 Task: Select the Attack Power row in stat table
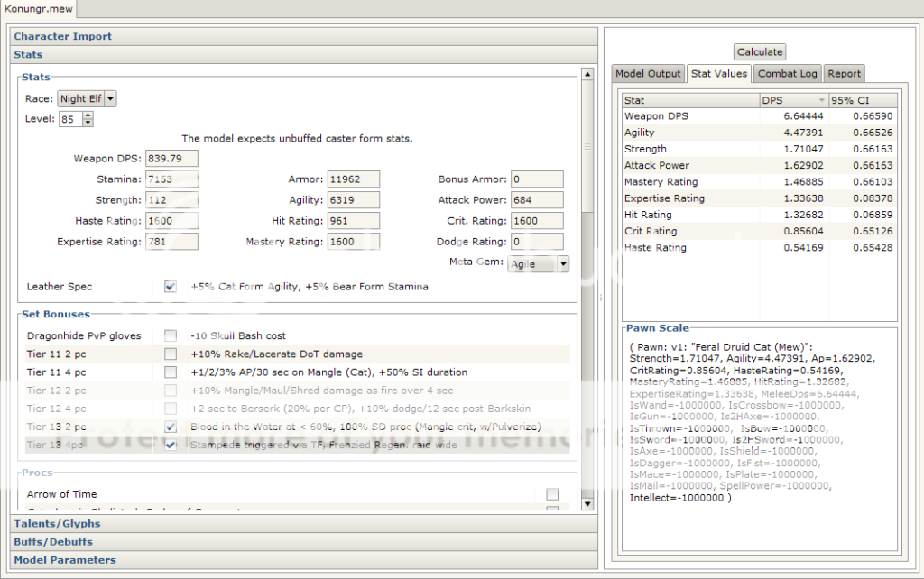point(760,166)
